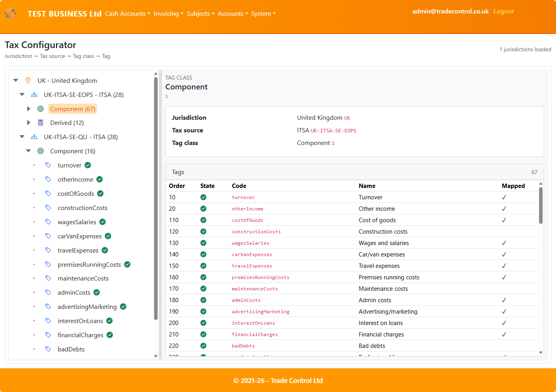The height and width of the screenshot is (392, 556).
Task: Expand the Component (67) tree node
Action: (28, 109)
